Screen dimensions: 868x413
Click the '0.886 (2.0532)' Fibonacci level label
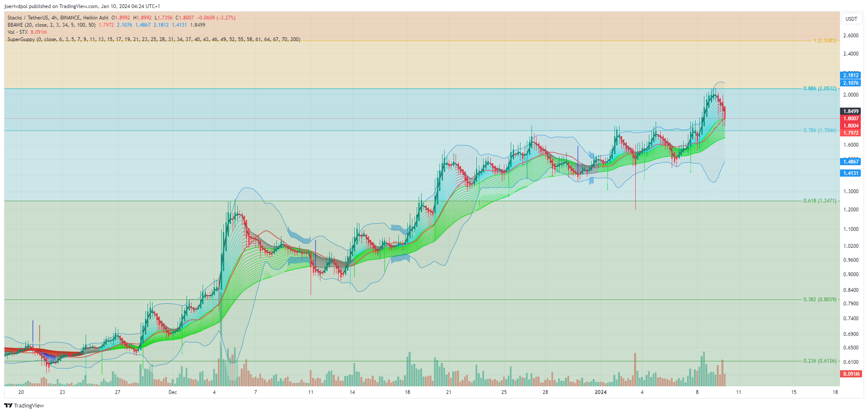click(x=820, y=89)
